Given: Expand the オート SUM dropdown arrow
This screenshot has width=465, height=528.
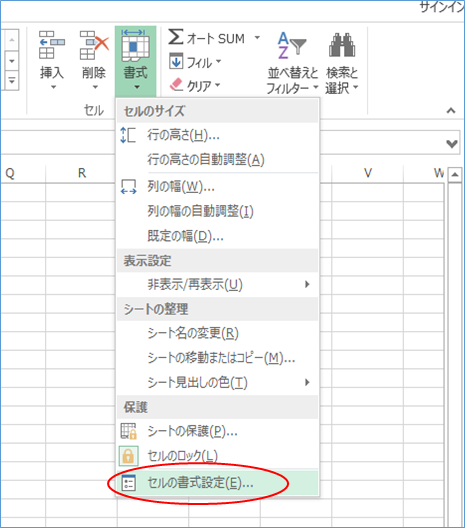Looking at the screenshot, I should pos(257,37).
